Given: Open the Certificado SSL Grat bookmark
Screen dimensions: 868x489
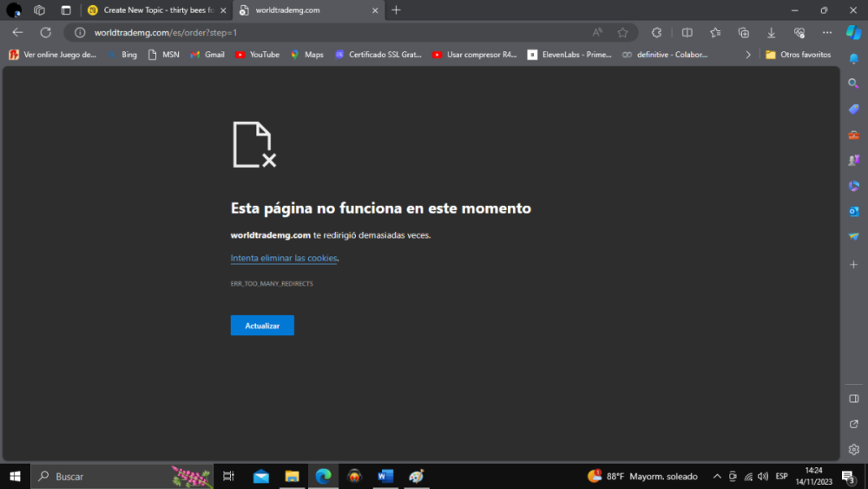Looking at the screenshot, I should tap(378, 54).
